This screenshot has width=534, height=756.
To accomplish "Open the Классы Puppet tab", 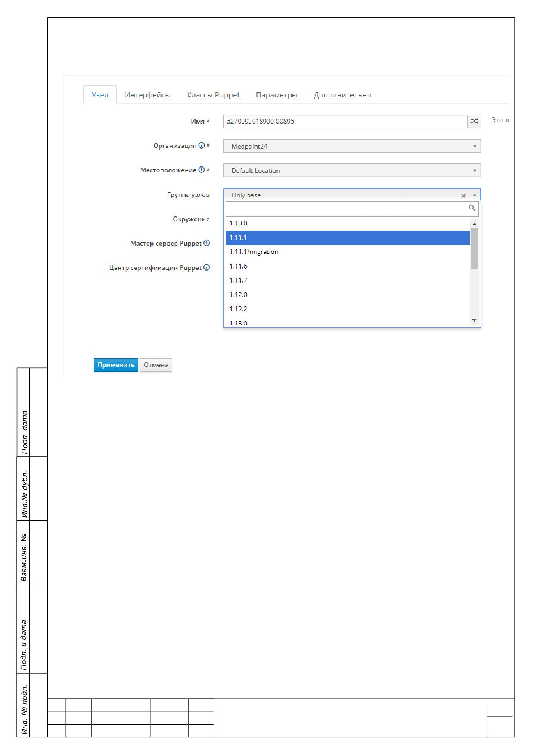I will tap(213, 95).
